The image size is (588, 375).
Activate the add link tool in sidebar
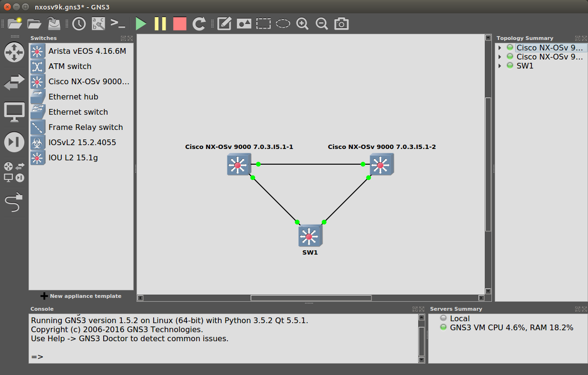tap(14, 203)
